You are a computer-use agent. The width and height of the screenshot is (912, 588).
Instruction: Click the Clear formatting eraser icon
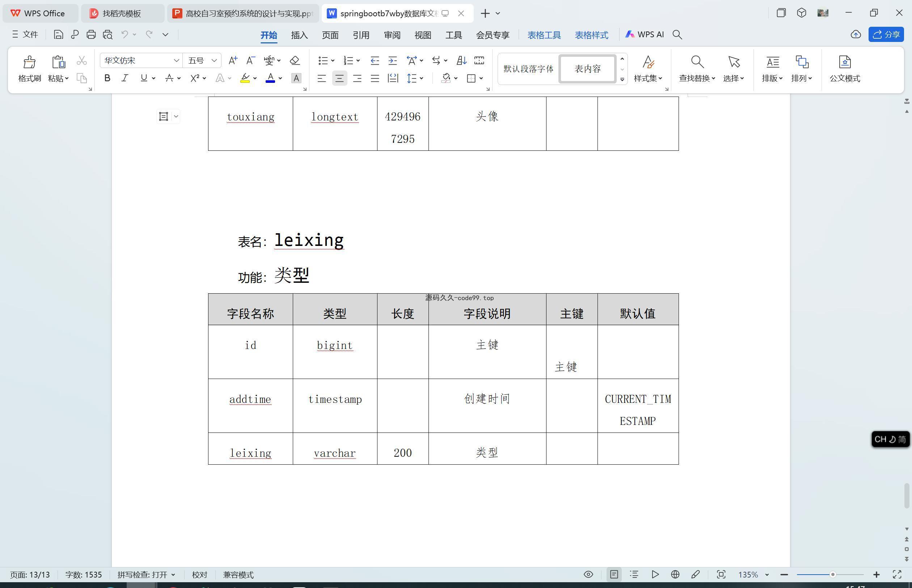295,60
